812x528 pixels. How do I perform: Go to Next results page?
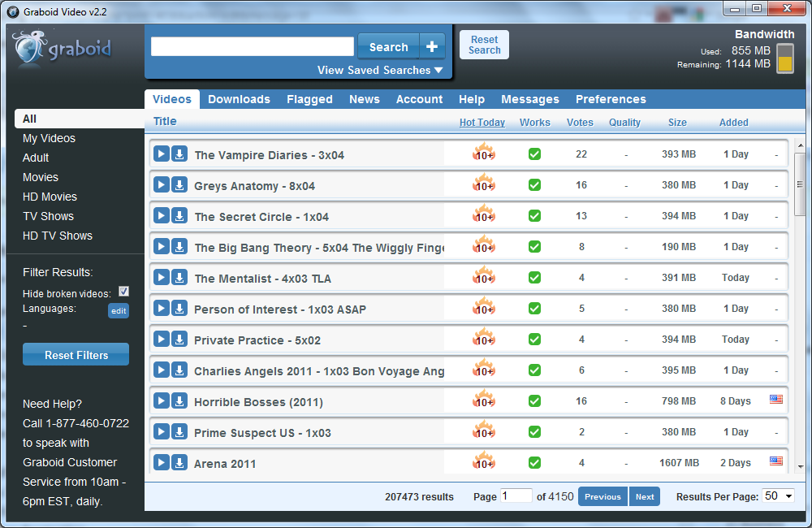click(x=645, y=496)
